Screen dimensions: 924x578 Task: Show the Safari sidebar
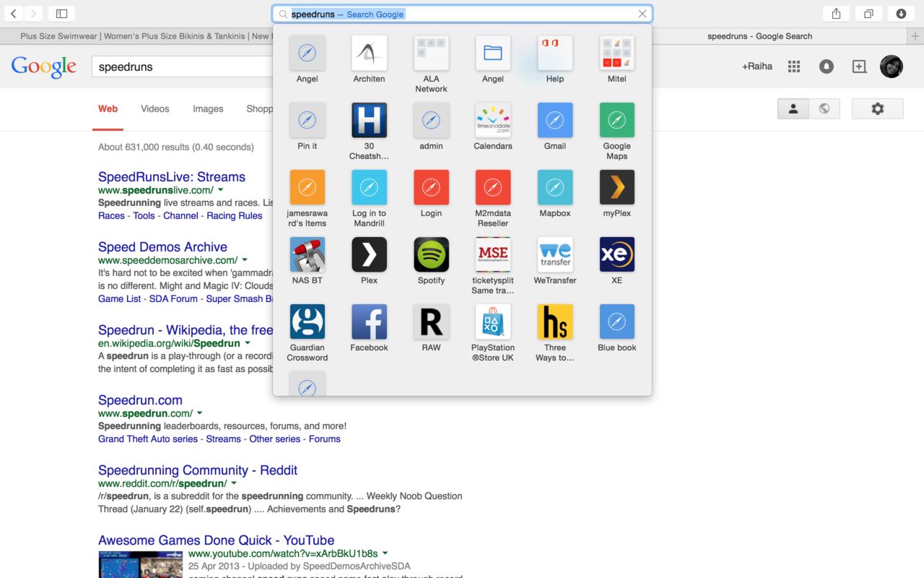pyautogui.click(x=61, y=14)
